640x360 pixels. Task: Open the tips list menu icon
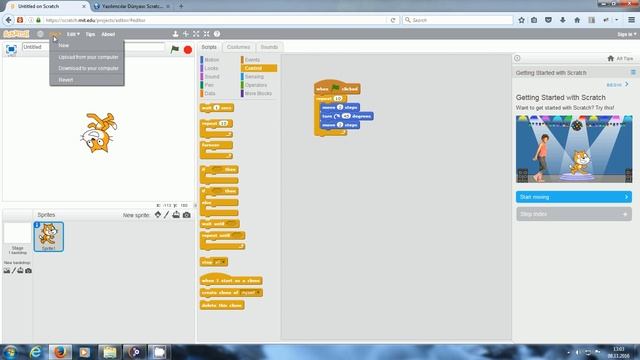coord(633,72)
